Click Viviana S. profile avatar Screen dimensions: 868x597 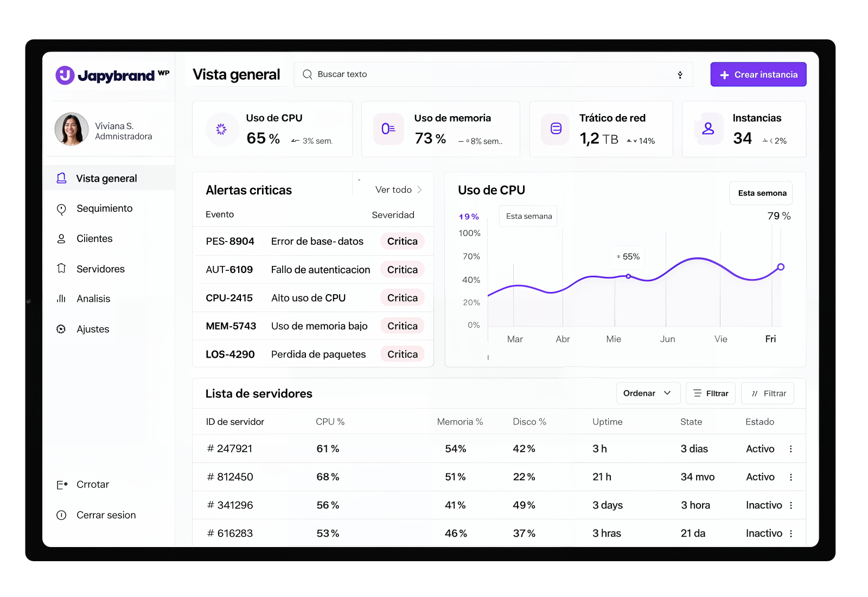pyautogui.click(x=72, y=130)
